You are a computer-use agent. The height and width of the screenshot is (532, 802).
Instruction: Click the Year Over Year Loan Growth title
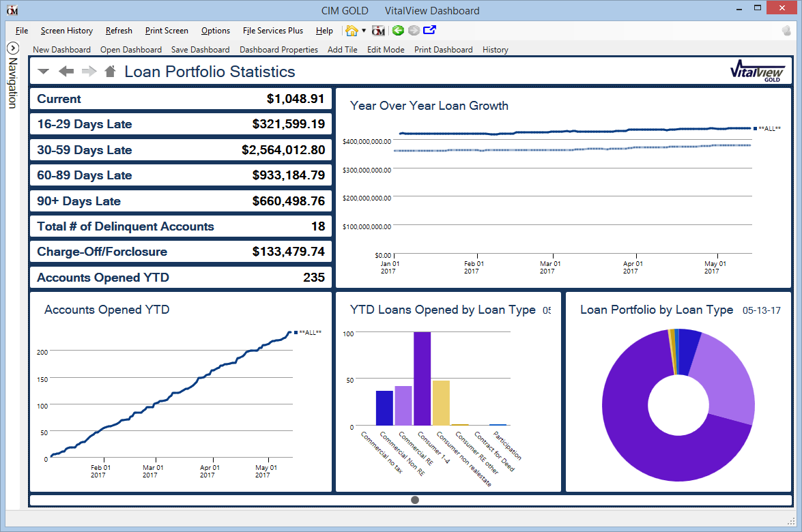pyautogui.click(x=429, y=106)
